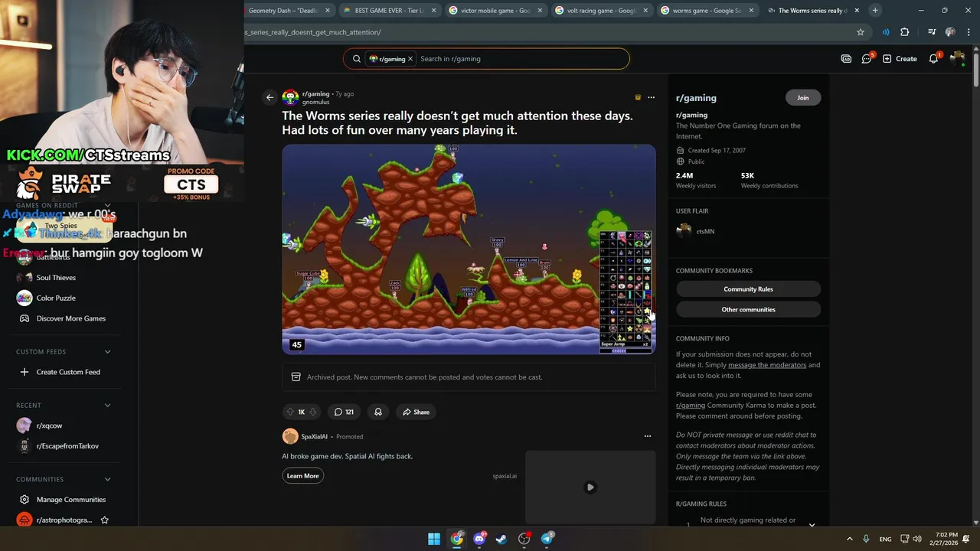Click the r/gaming sidebar title
This screenshot has width=980, height=551.
696,98
